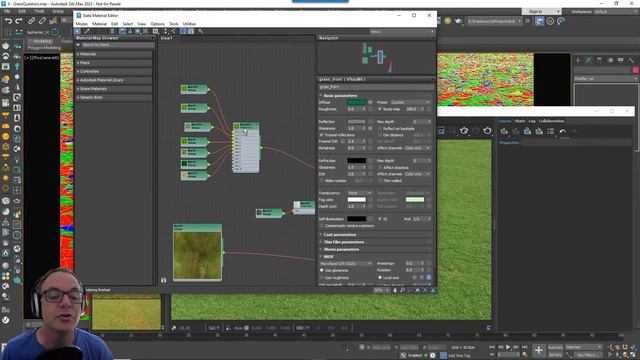The image size is (640, 360).
Task: Expand the Controllers group in browser
Action: [114, 71]
